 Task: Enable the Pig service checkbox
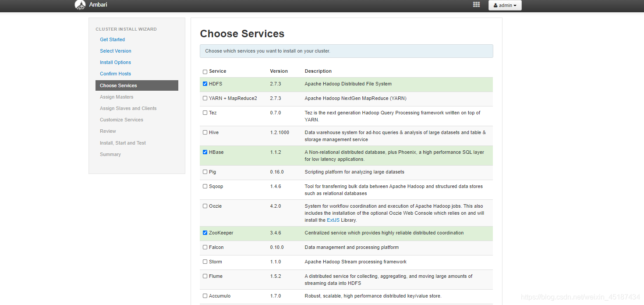205,172
